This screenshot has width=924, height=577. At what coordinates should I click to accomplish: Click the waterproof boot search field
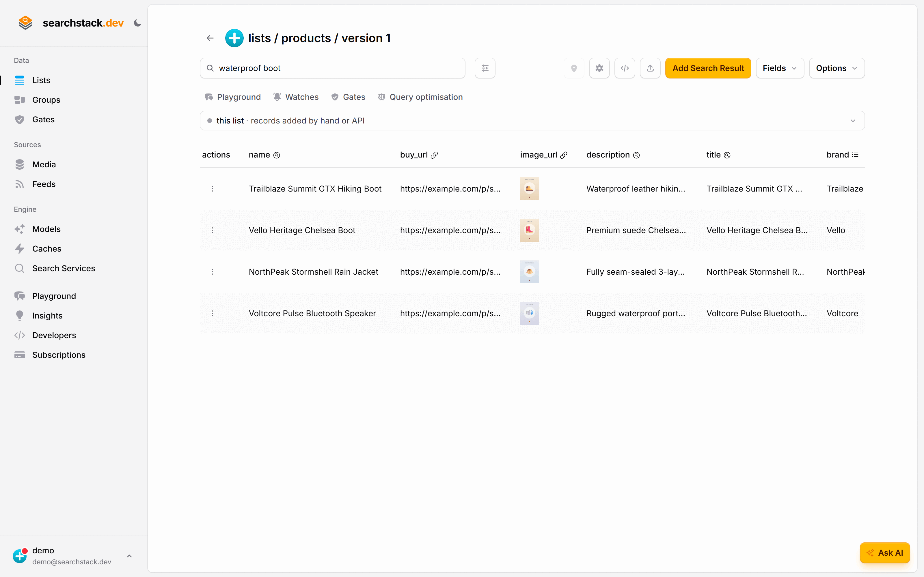[x=333, y=68]
